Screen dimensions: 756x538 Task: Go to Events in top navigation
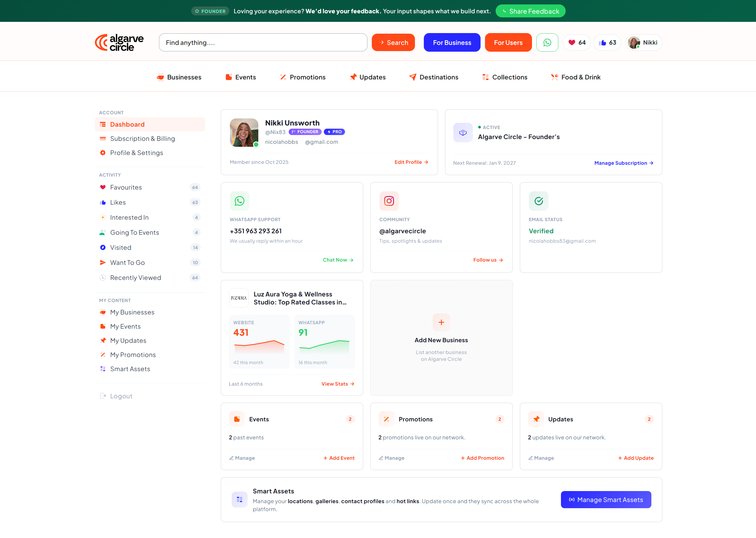pyautogui.click(x=241, y=77)
